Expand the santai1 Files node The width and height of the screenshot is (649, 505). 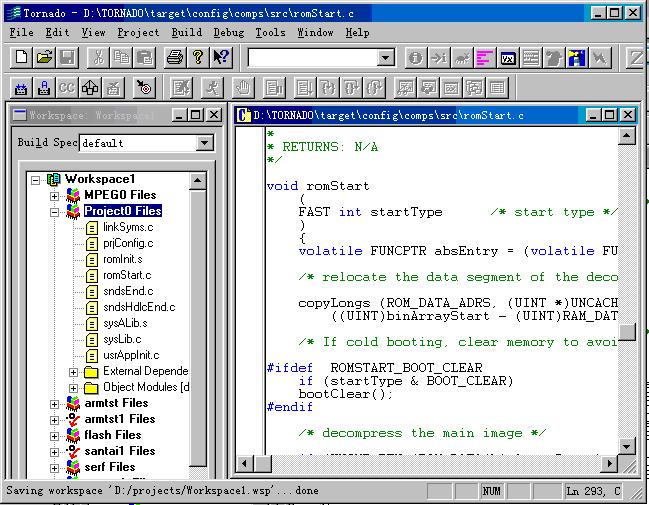(x=54, y=452)
